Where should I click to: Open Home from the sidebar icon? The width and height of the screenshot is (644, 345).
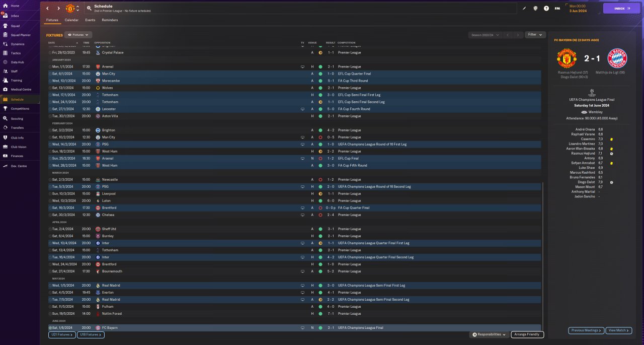click(5, 6)
